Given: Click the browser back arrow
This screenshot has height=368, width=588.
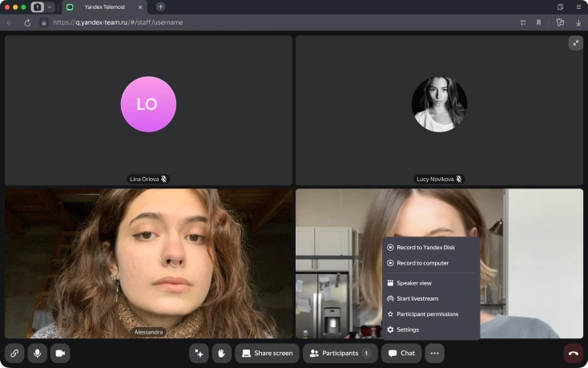Looking at the screenshot, I should click(x=10, y=22).
